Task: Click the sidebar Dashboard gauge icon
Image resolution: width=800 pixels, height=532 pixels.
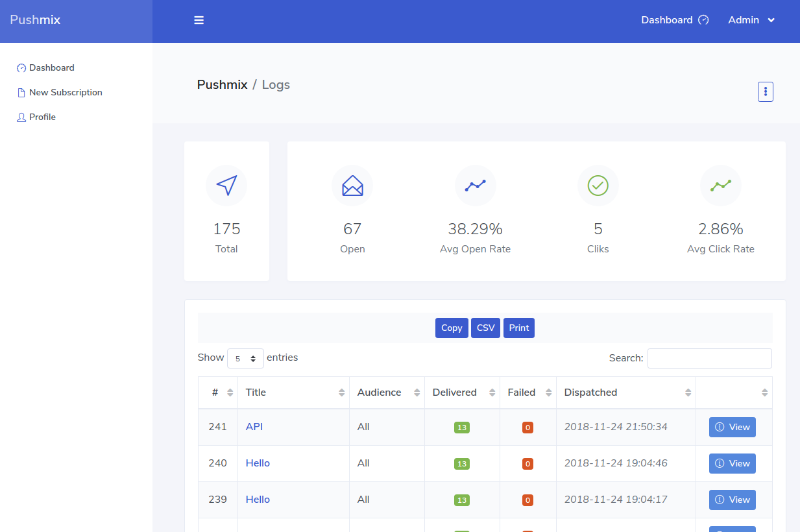Action: click(21, 68)
